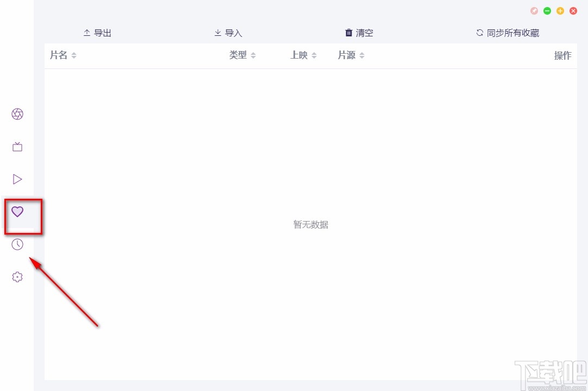The image size is (588, 391).
Task: Sort the list by 片源 column
Action: coord(351,55)
